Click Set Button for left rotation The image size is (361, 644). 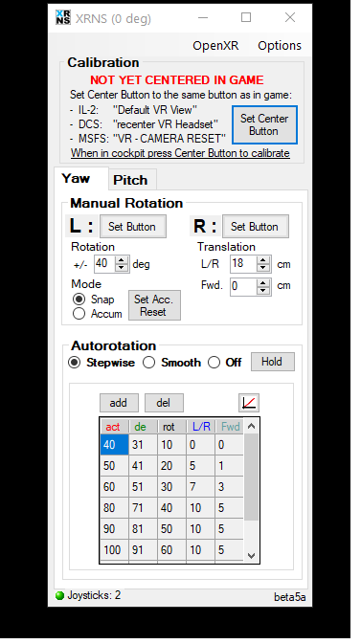tap(132, 226)
